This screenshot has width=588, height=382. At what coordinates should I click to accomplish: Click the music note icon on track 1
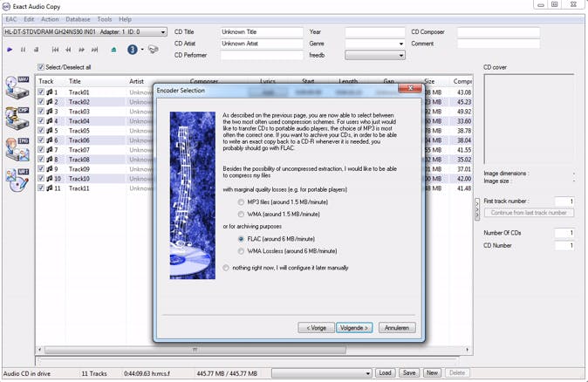point(50,92)
